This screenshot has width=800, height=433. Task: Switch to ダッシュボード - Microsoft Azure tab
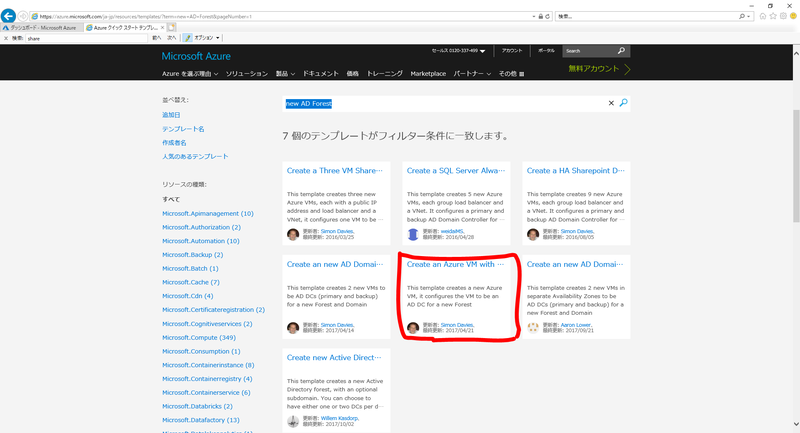[43, 28]
